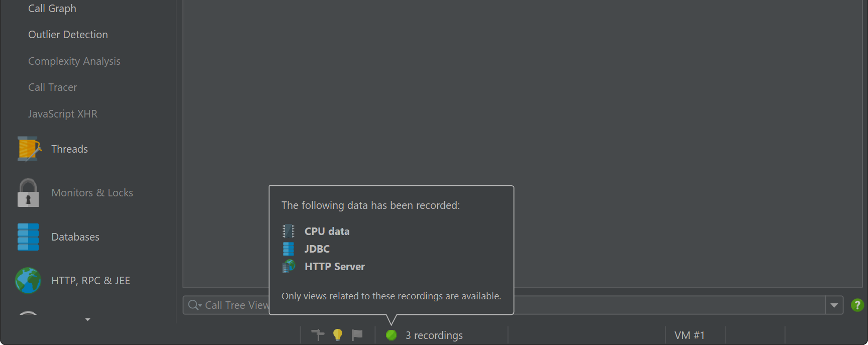Image resolution: width=868 pixels, height=345 pixels.
Task: Click the green recording status indicator
Action: click(391, 335)
